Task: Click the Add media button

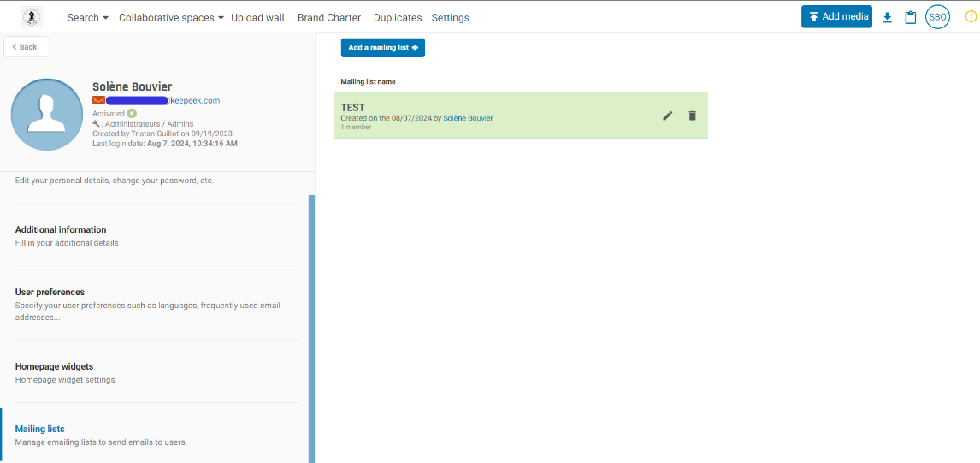Action: coord(836,16)
